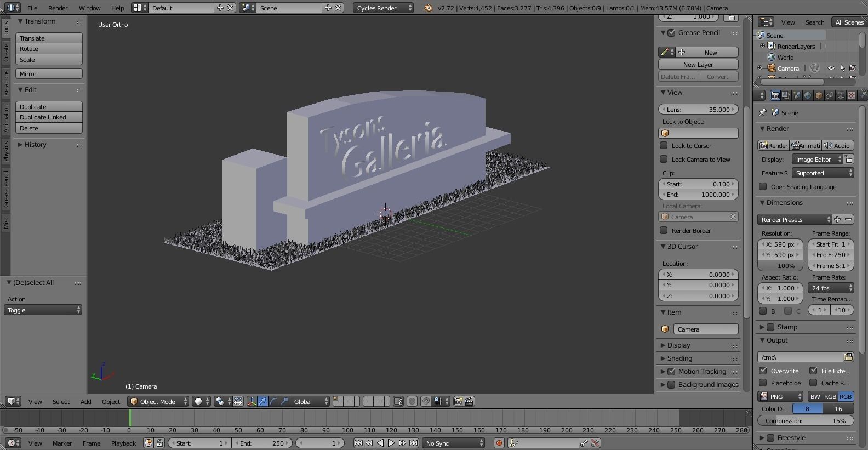Image resolution: width=868 pixels, height=450 pixels.
Task: Expand the Shading panel
Action: [680, 358]
